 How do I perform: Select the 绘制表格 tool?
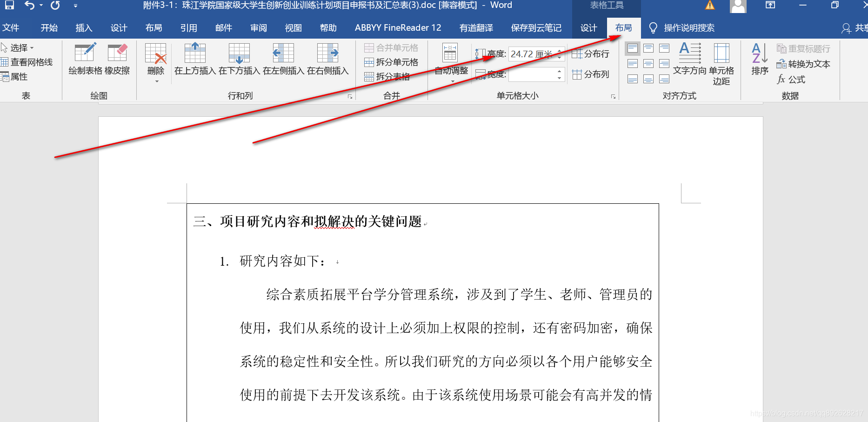point(85,59)
